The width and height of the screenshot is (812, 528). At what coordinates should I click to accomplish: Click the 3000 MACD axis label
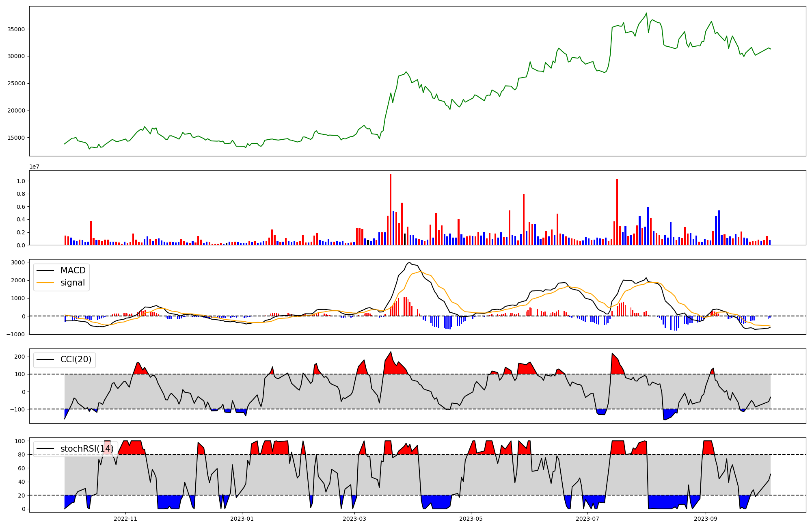click(x=18, y=262)
